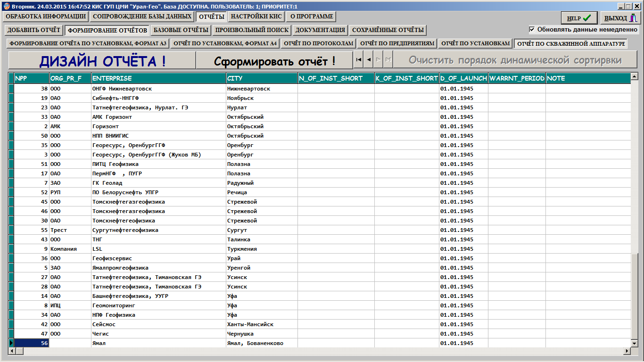The image size is (644, 362).
Task: Go to previous record navigator arrow
Action: (x=369, y=60)
